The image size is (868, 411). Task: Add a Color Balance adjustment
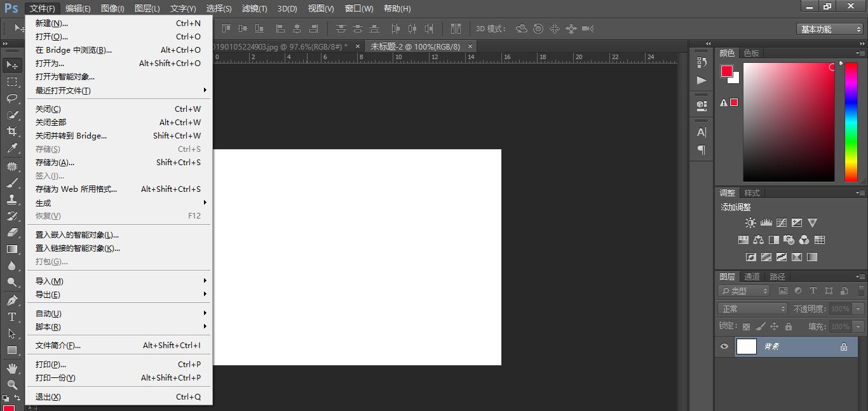758,240
